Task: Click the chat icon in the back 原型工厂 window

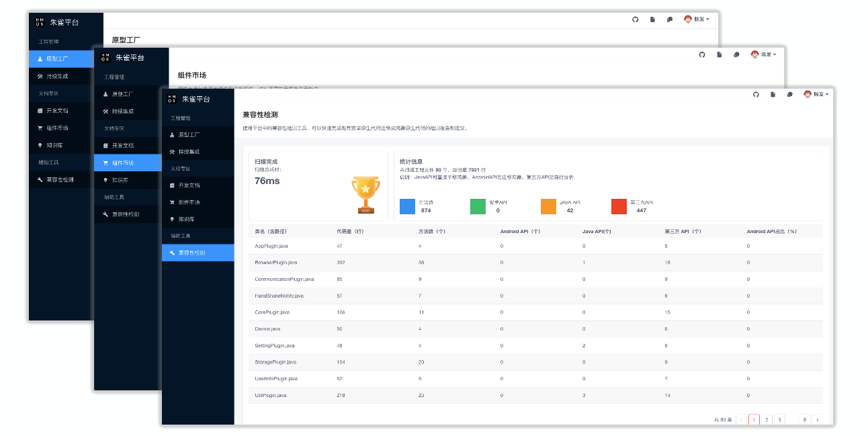Action: click(x=669, y=19)
